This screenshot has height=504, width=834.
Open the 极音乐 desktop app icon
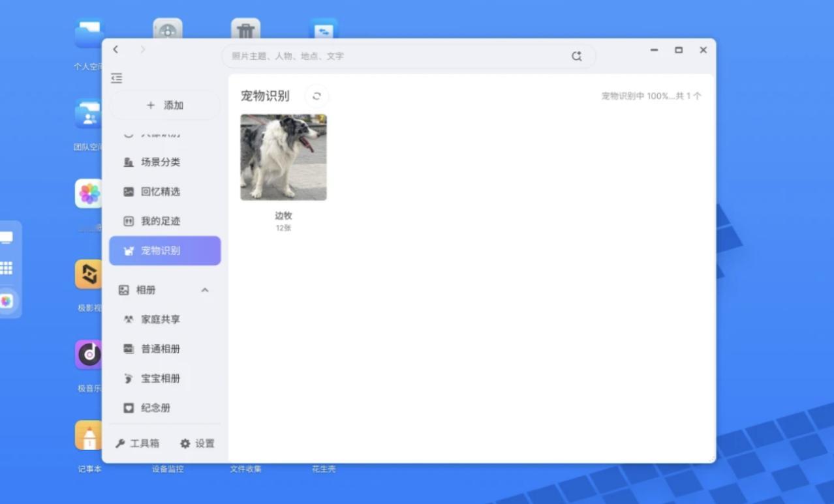pyautogui.click(x=88, y=355)
